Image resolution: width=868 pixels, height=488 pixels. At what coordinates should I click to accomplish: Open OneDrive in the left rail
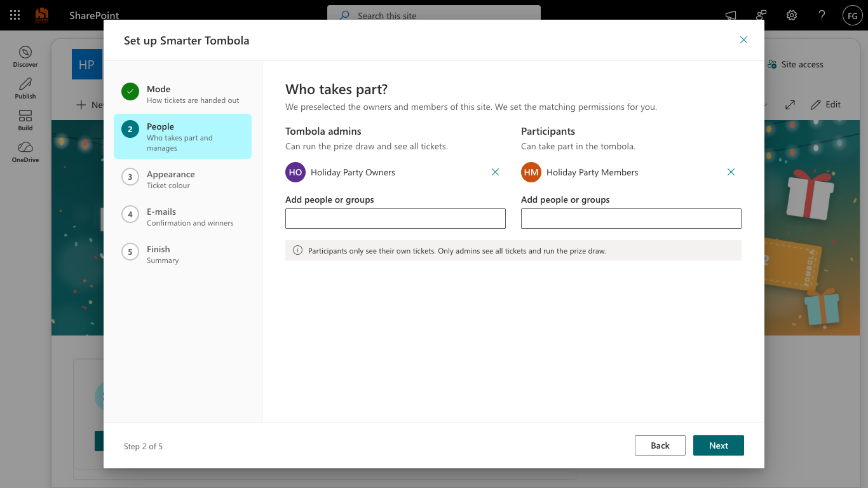tap(25, 152)
